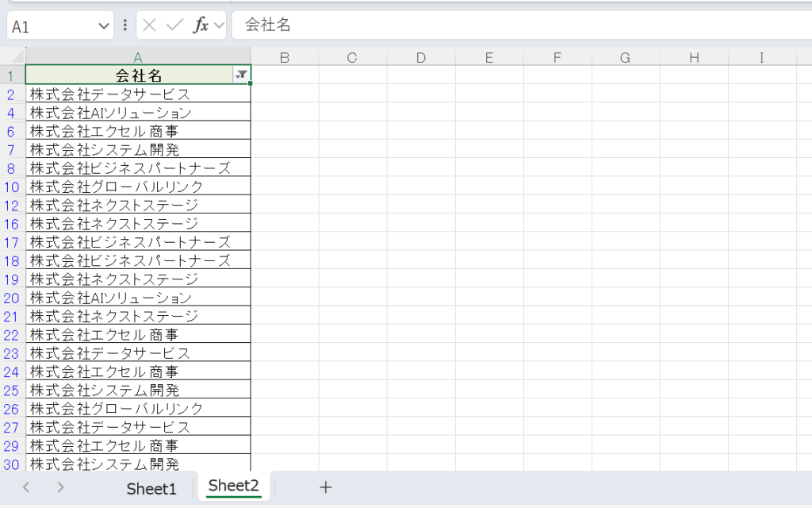Select the row 30 header
This screenshot has width=812, height=508.
(11, 464)
